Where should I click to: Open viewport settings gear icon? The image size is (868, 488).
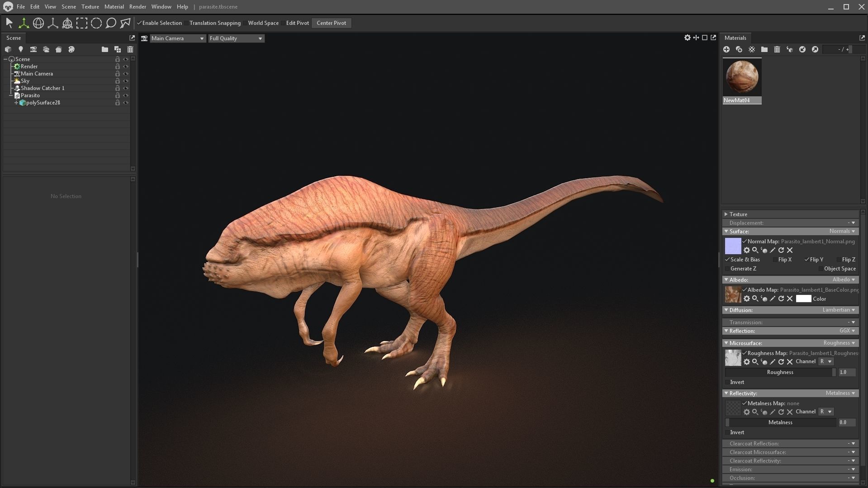(x=688, y=38)
